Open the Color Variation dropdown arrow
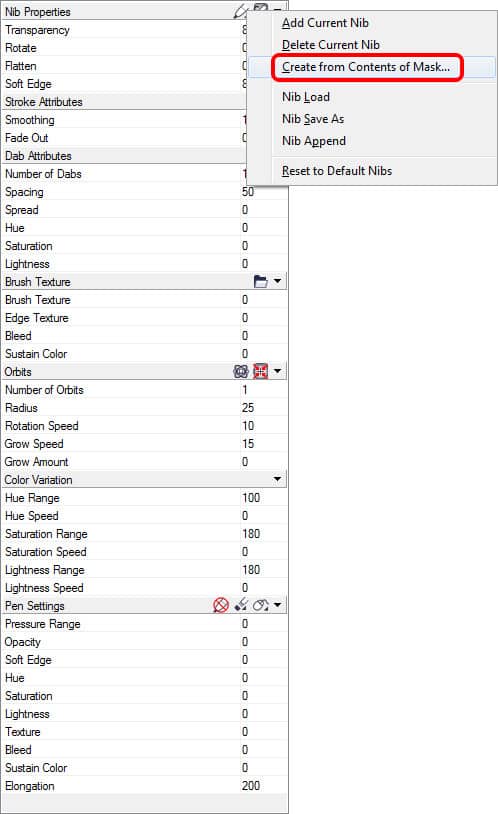The image size is (498, 814). [x=277, y=479]
